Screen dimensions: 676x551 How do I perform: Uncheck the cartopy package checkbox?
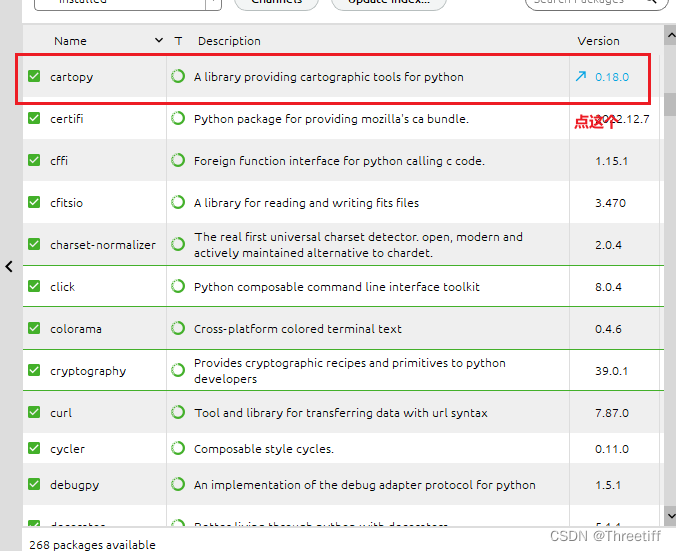[34, 76]
